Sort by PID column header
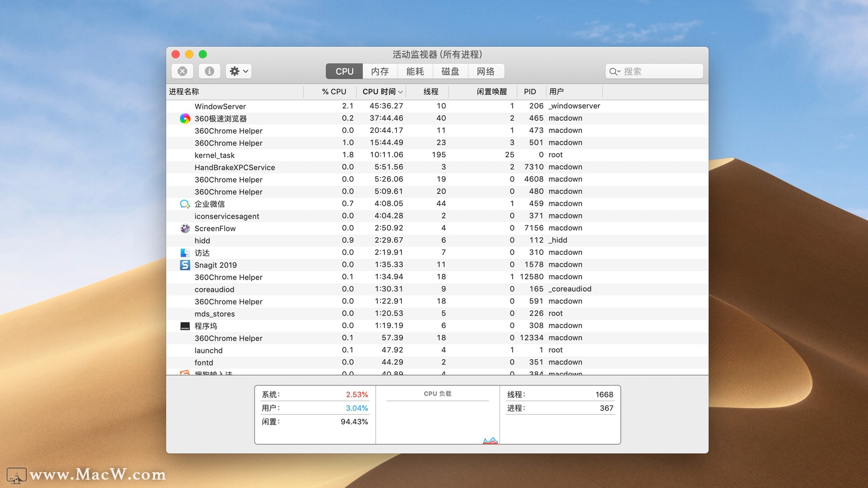 [530, 92]
